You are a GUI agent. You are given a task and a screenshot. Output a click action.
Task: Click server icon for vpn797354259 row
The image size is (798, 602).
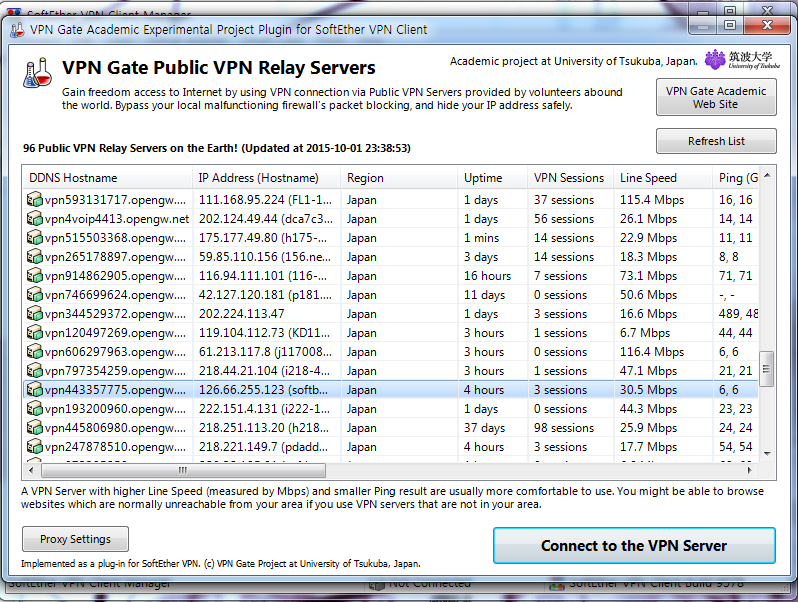[35, 370]
